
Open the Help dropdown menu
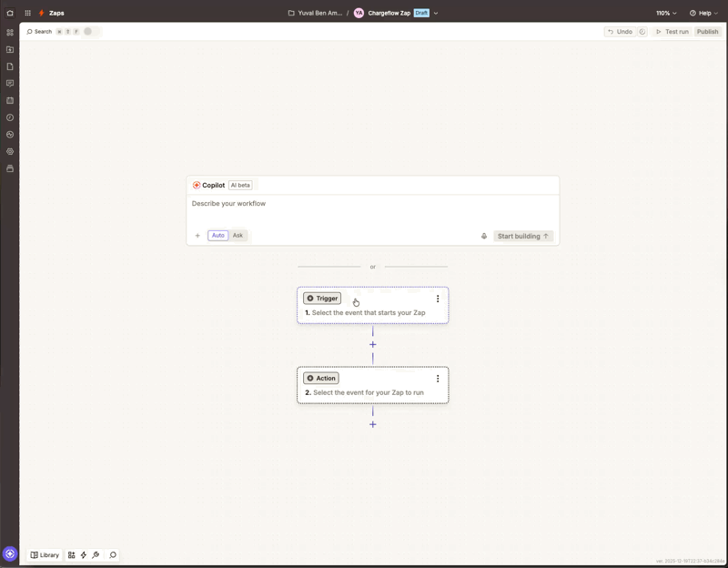[x=703, y=13]
